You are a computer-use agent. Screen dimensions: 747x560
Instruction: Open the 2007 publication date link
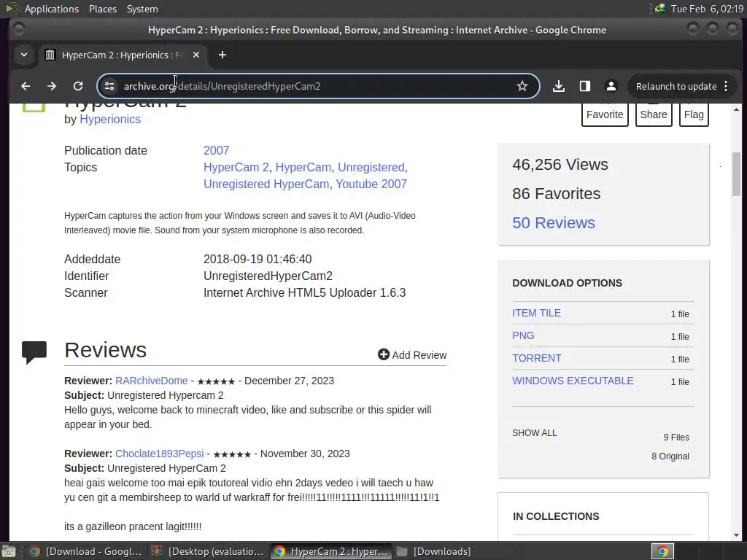[216, 150]
